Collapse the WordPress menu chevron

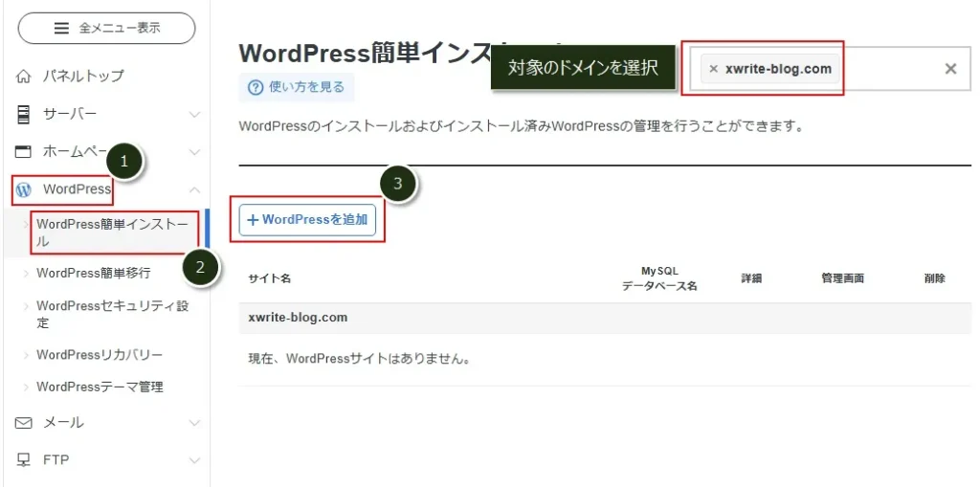pyautogui.click(x=195, y=189)
